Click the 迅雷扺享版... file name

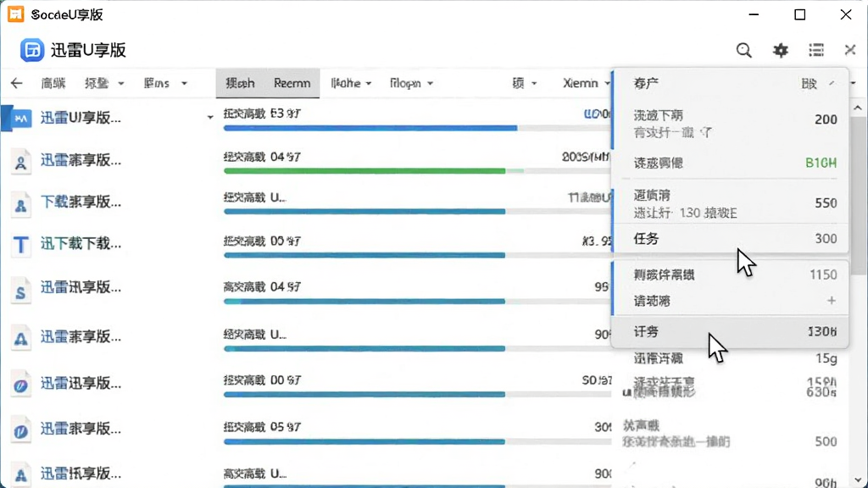click(81, 474)
